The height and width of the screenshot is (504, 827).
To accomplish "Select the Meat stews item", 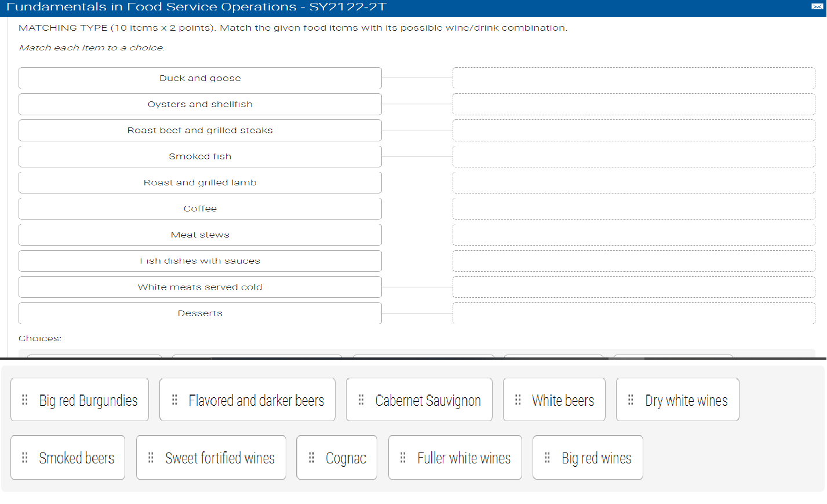I will pos(200,235).
